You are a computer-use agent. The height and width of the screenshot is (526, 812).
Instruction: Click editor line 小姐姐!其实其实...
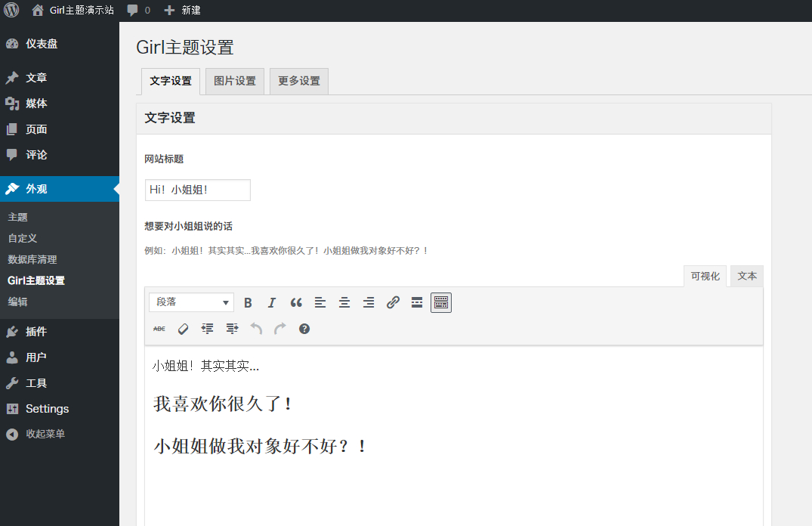(205, 367)
